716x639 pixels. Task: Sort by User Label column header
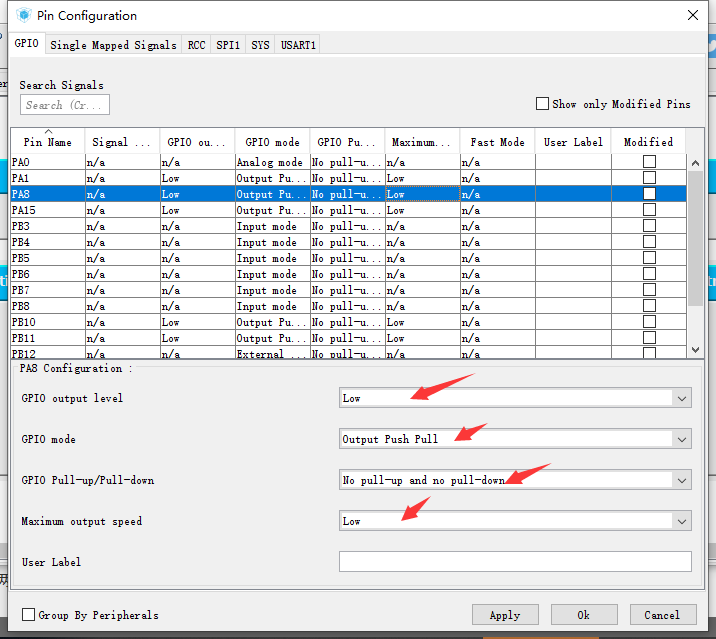[573, 142]
